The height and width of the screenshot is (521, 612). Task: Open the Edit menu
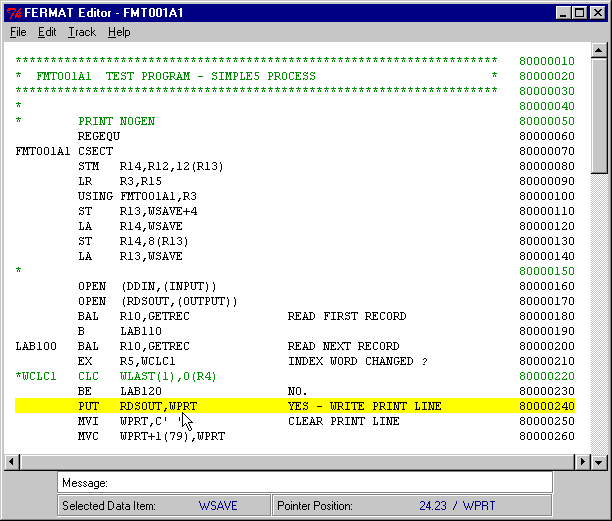pyautogui.click(x=47, y=32)
